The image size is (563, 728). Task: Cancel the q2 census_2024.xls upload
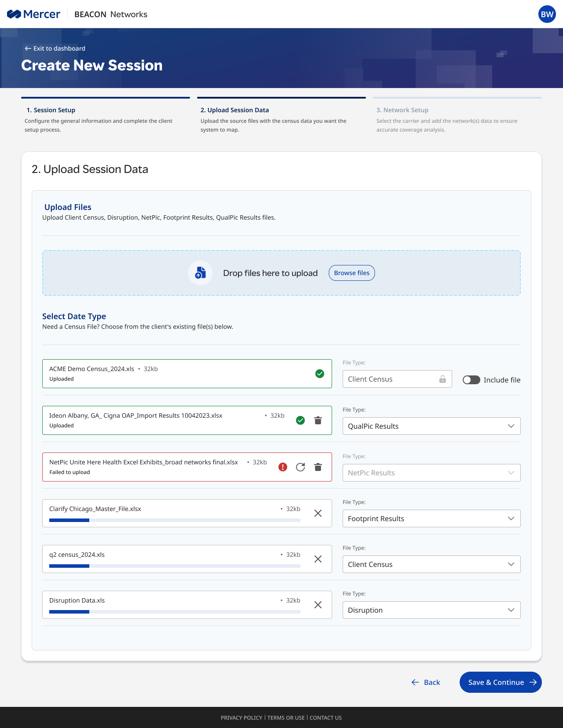click(x=318, y=559)
